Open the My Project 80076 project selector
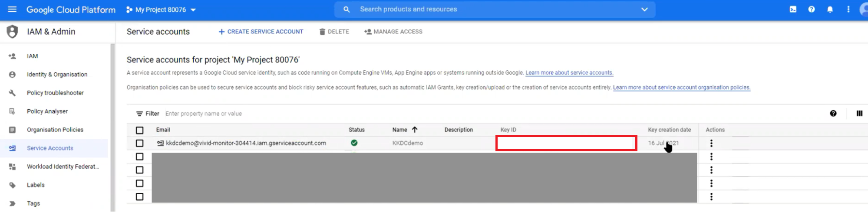This screenshot has width=868, height=212. 161,10
